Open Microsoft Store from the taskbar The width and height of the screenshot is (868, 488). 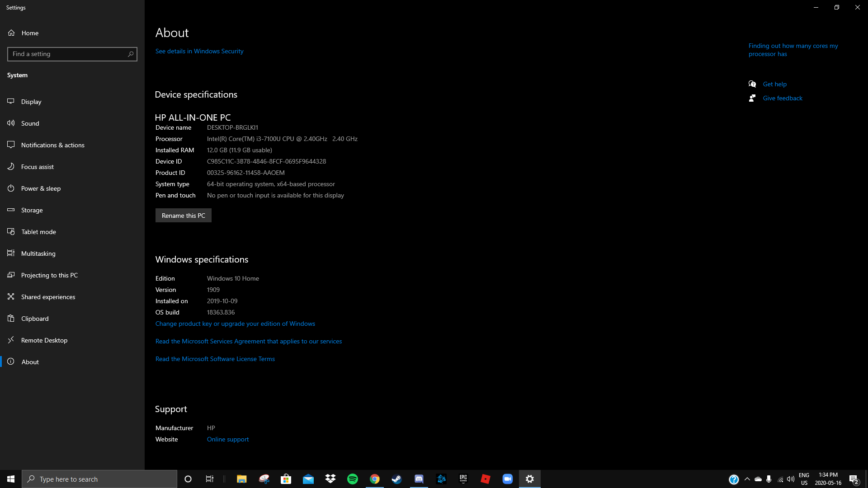click(286, 479)
